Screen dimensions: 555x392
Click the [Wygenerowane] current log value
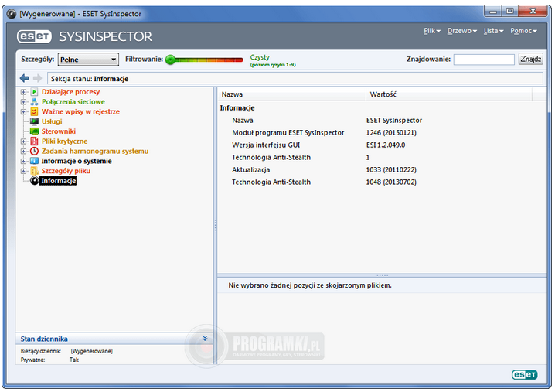(x=92, y=351)
